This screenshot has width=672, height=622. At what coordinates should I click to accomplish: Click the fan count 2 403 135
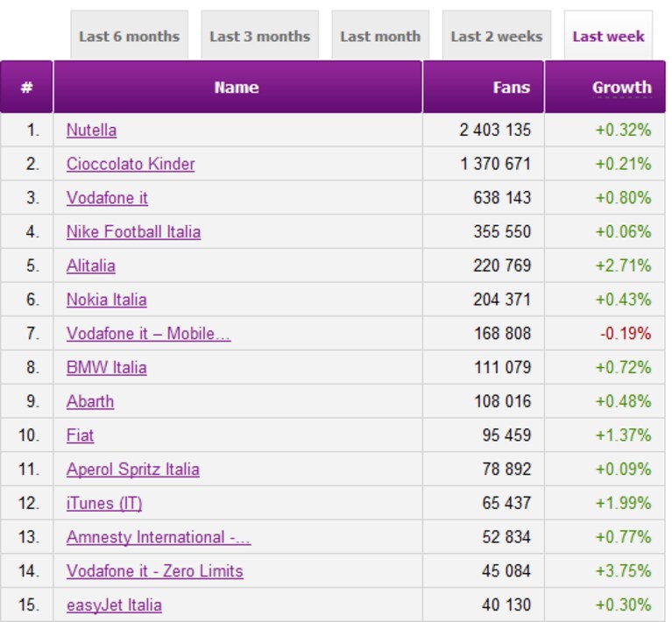[495, 130]
